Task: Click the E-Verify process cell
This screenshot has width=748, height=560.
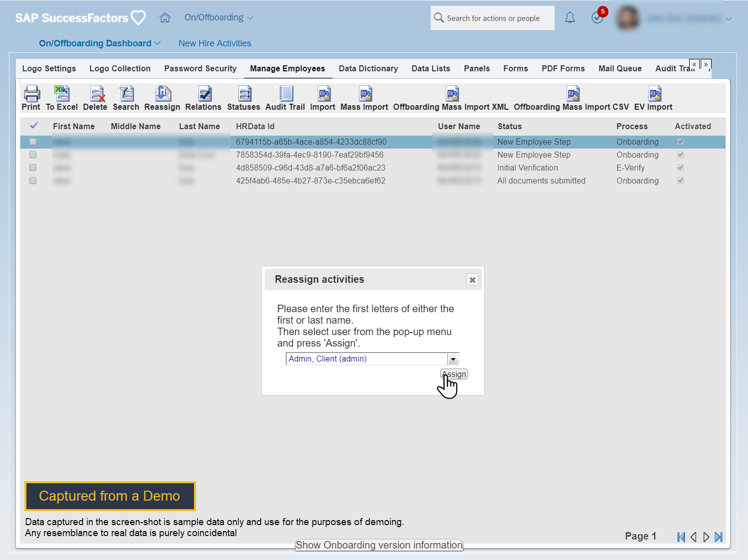Action: [630, 168]
